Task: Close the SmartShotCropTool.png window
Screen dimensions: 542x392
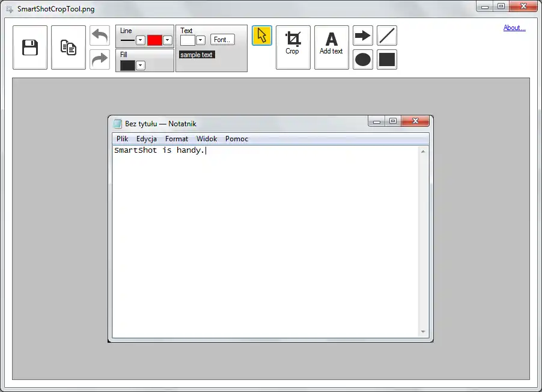Action: [x=524, y=6]
